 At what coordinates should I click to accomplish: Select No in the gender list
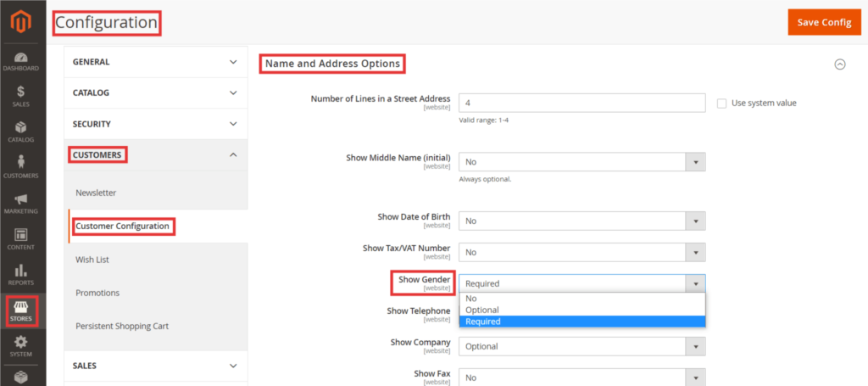coord(581,298)
